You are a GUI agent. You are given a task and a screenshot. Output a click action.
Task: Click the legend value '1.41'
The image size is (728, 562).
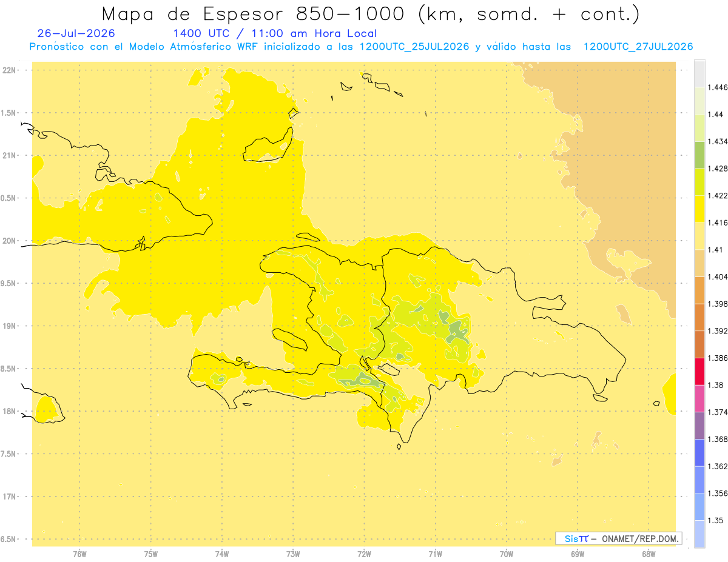716,249
